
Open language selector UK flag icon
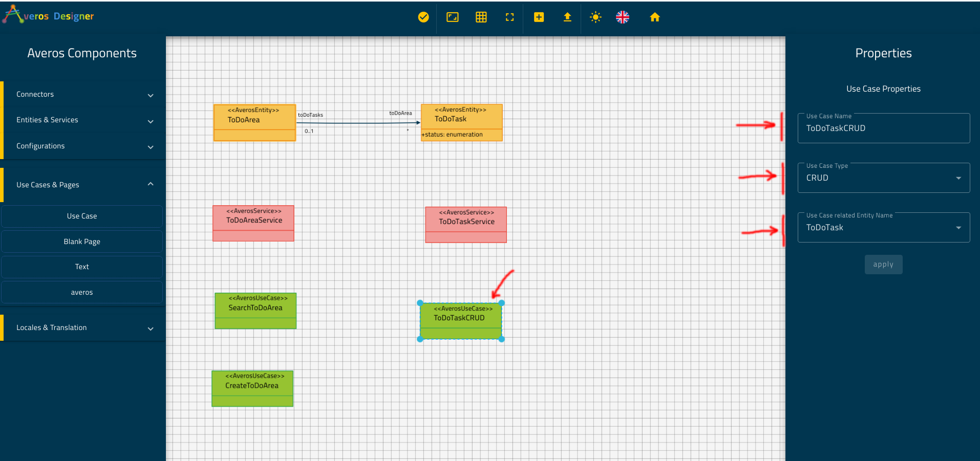click(623, 17)
